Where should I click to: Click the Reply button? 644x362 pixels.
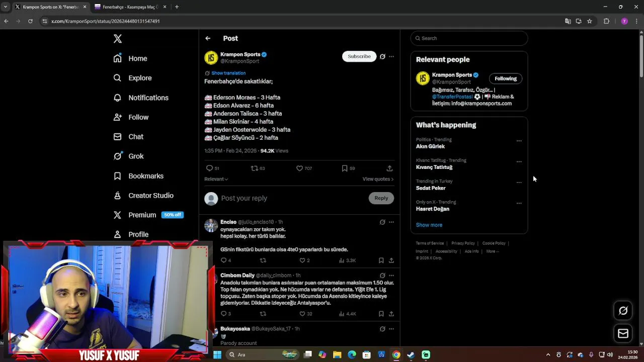(x=381, y=198)
